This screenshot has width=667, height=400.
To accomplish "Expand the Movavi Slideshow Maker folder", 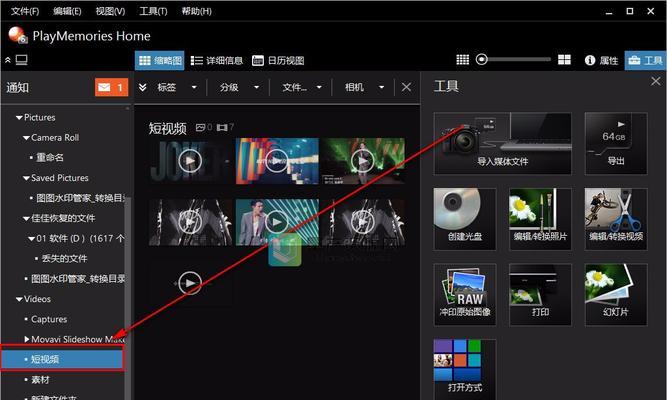I will (27, 339).
